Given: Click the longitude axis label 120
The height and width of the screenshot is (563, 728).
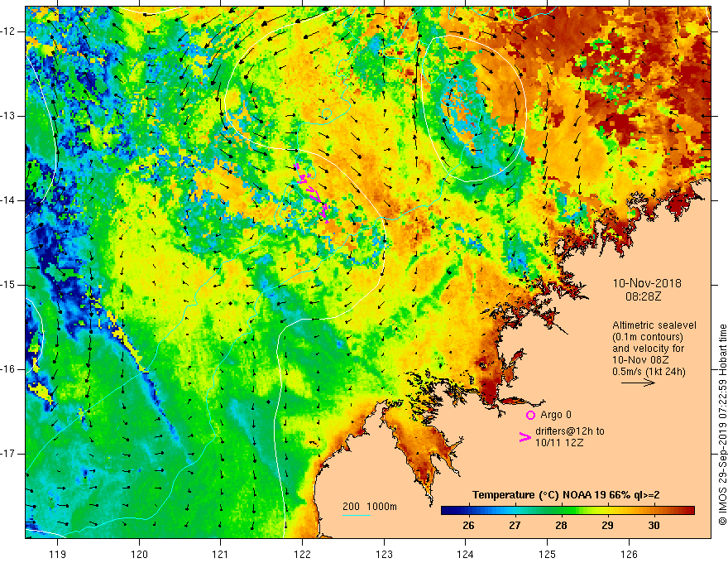Looking at the screenshot, I should pos(139,554).
